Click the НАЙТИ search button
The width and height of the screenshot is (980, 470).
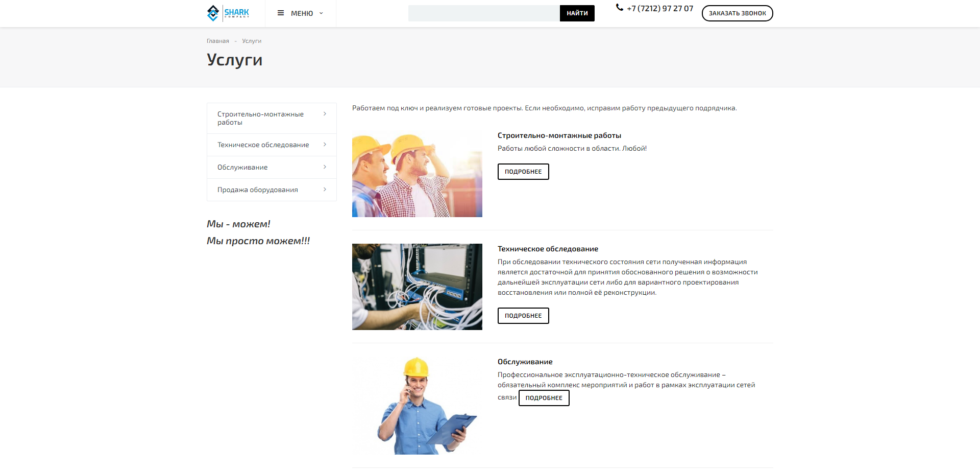(577, 13)
